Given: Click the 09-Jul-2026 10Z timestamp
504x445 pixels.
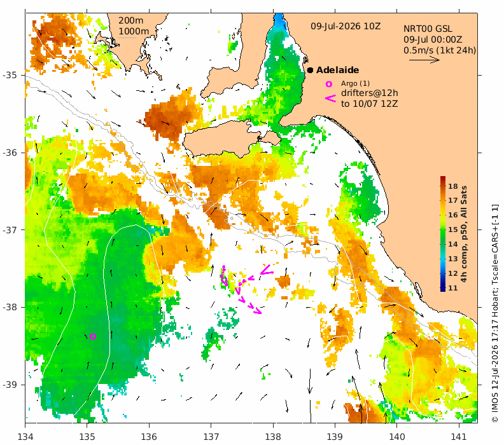Looking at the screenshot, I should (x=346, y=26).
